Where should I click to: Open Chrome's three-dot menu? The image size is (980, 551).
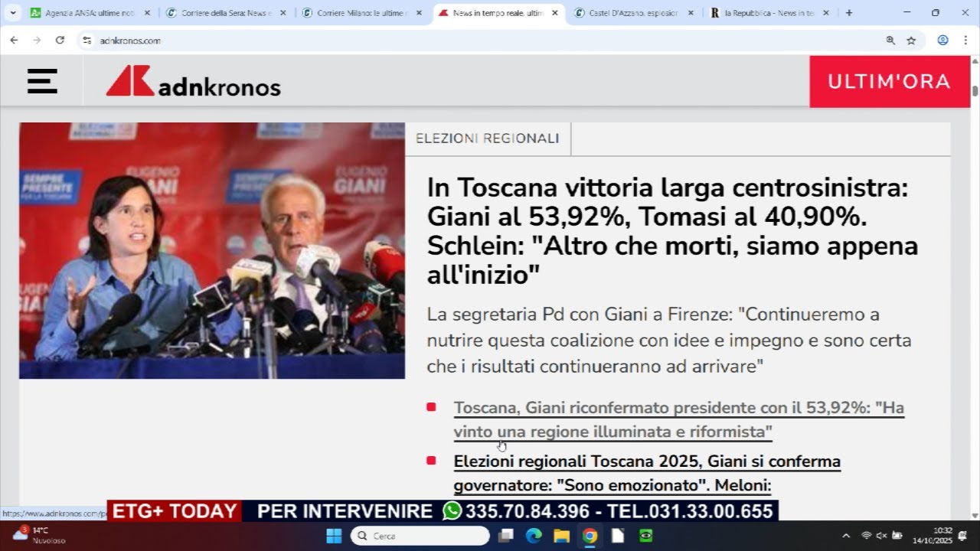click(x=964, y=41)
